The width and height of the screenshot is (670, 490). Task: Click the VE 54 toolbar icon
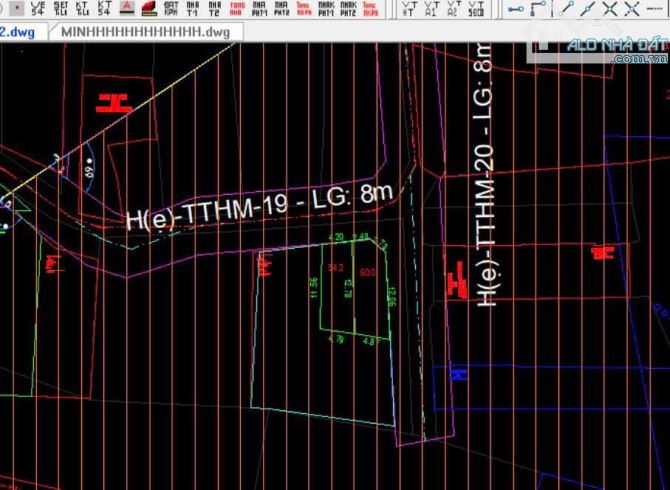(38, 9)
